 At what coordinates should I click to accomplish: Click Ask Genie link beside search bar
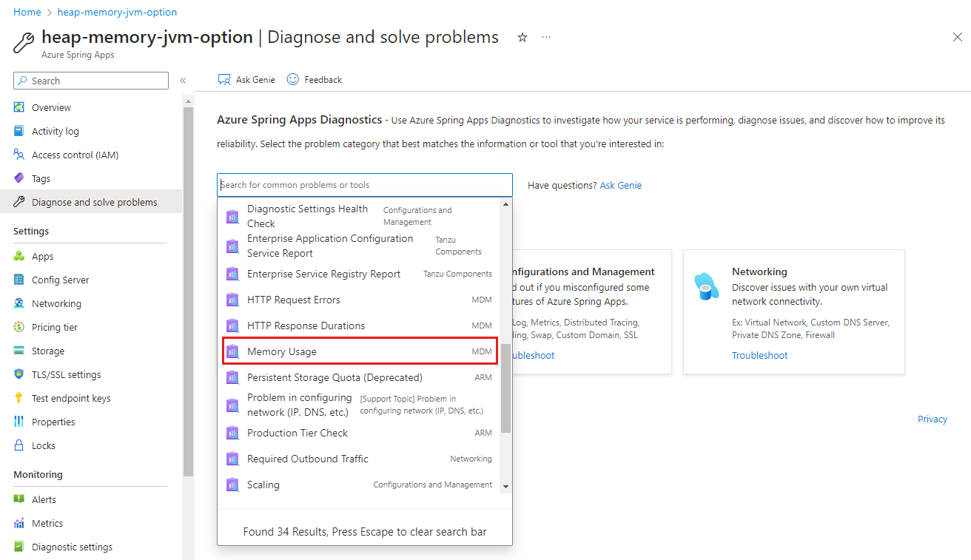point(621,185)
